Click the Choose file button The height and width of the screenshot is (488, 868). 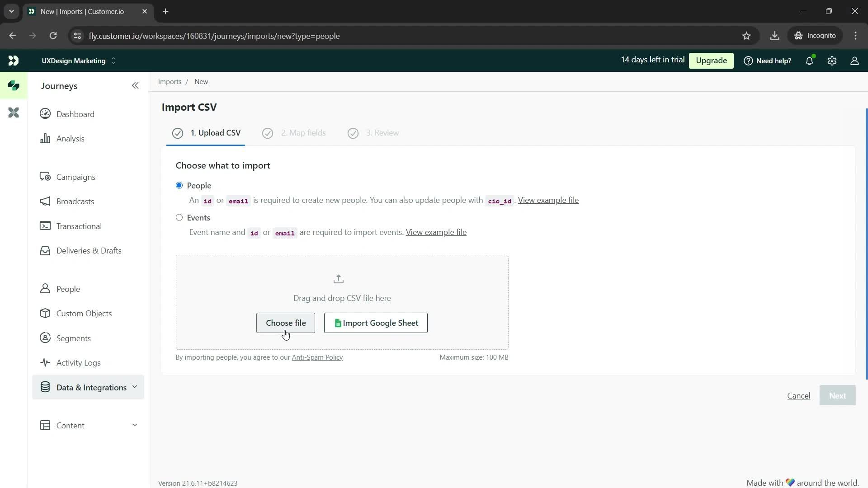(286, 323)
